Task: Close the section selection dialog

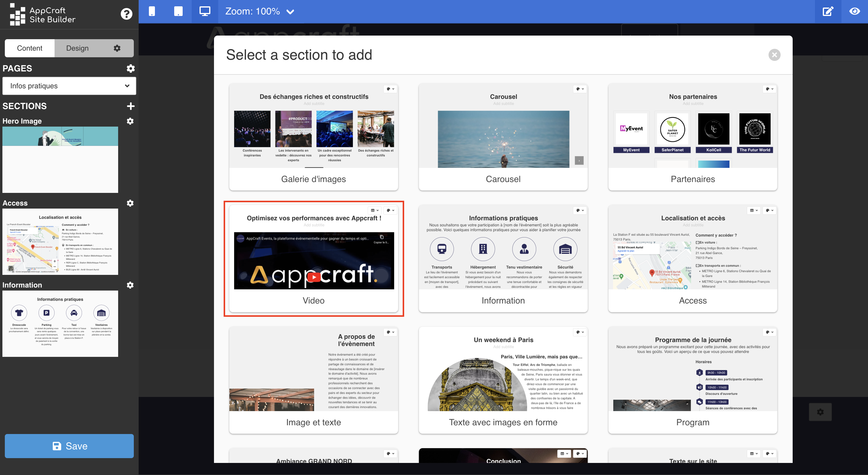Action: click(x=774, y=55)
